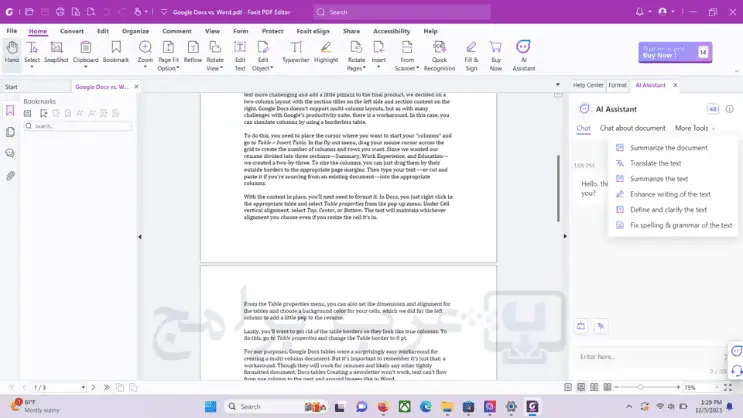This screenshot has height=418, width=743.
Task: Click the Zoom tool in ribbon
Action: coord(145,54)
